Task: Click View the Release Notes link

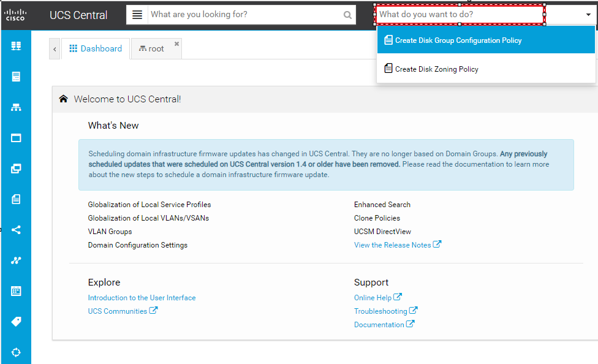Action: (x=393, y=244)
